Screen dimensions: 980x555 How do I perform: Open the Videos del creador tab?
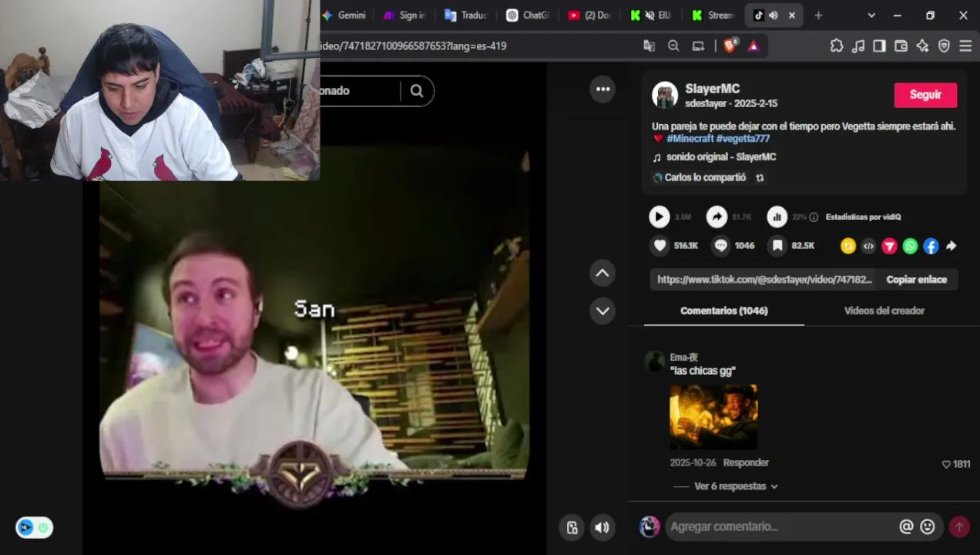pyautogui.click(x=884, y=311)
